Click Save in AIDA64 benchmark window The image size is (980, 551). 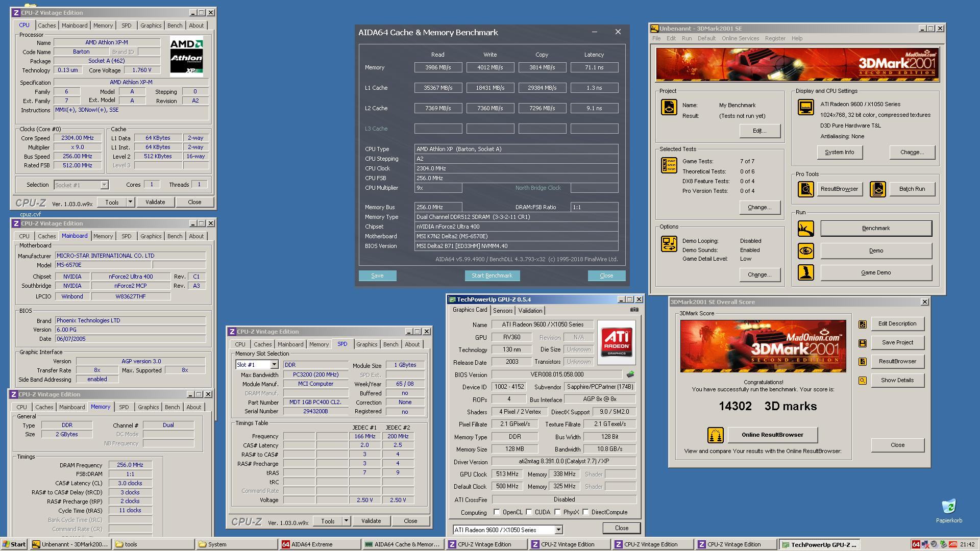pos(377,276)
